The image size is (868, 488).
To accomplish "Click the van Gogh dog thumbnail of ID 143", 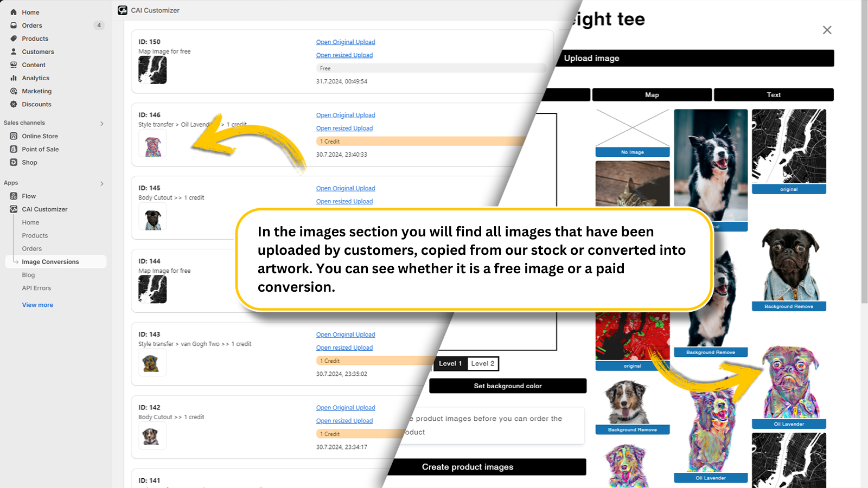I will coord(152,363).
